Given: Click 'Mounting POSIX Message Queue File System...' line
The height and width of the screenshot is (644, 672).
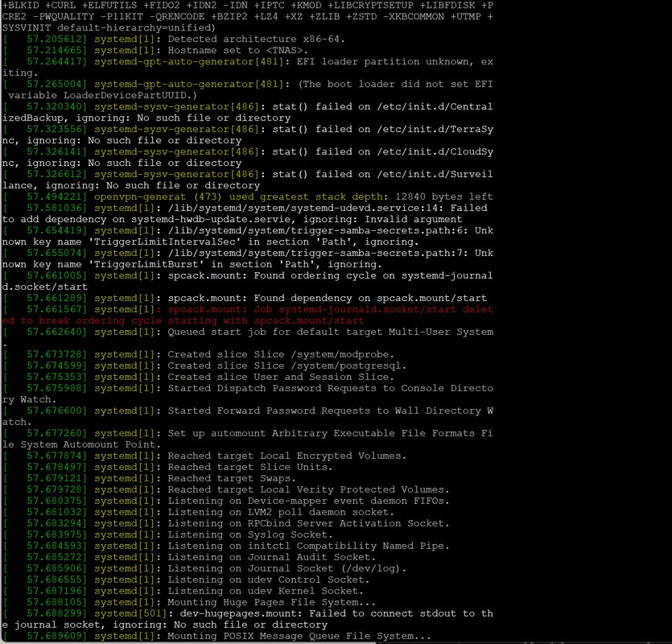Looking at the screenshot, I should click(x=299, y=635).
